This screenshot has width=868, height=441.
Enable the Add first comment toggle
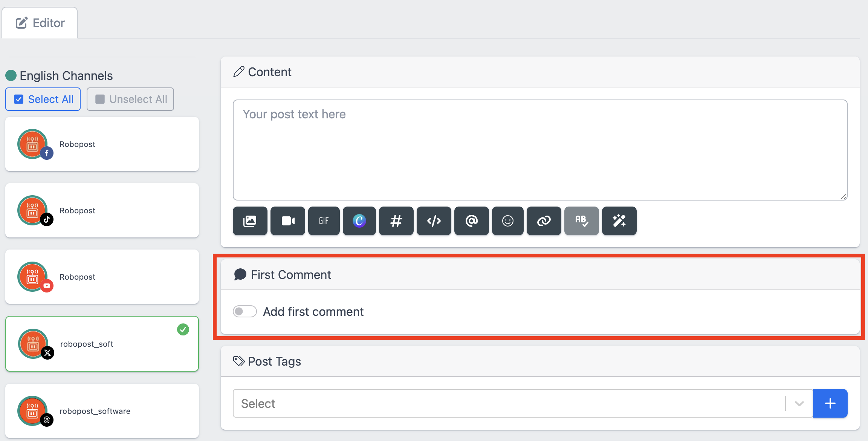(x=245, y=312)
